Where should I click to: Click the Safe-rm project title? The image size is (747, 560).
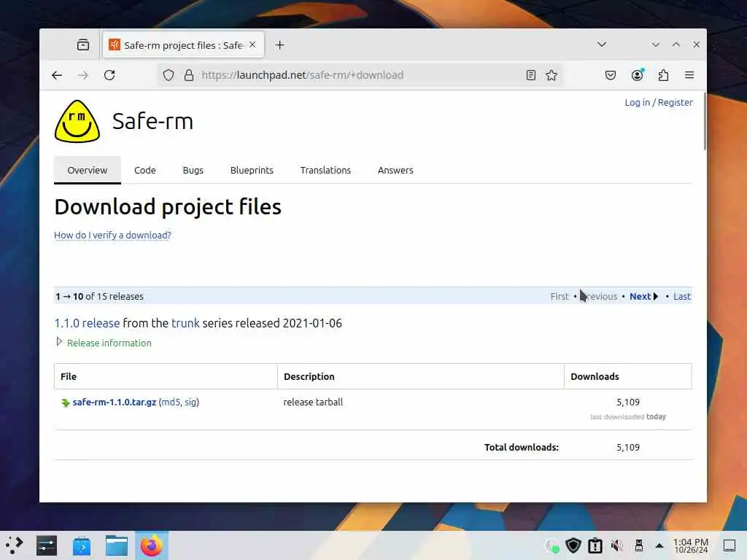(x=152, y=121)
